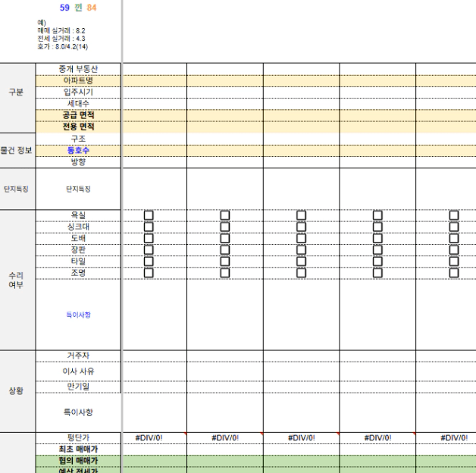Select the 입주시기 row label
Screen dimensions: 476x473
point(78,92)
